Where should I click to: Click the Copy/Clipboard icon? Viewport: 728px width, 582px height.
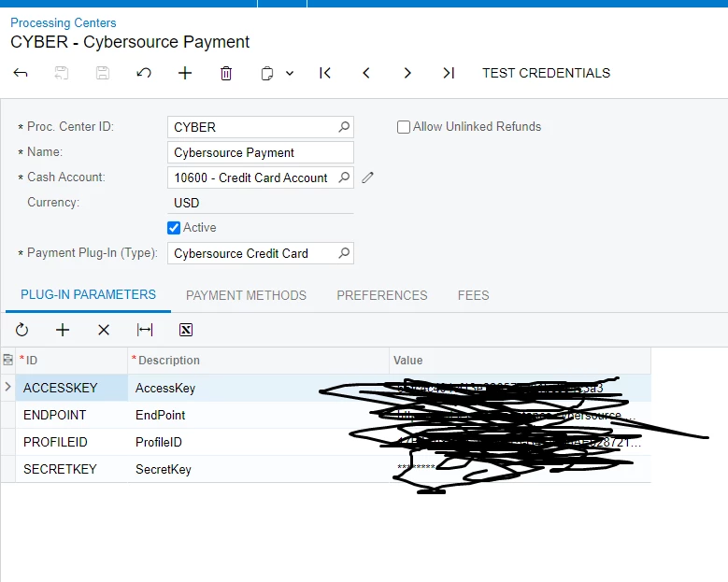click(267, 73)
